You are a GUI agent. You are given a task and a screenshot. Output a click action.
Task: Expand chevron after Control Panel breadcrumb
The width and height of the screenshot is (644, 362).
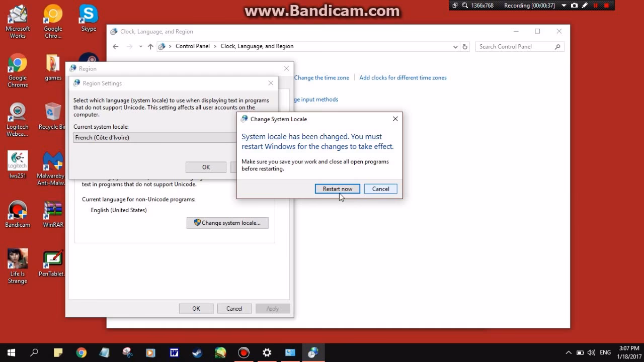pyautogui.click(x=215, y=46)
